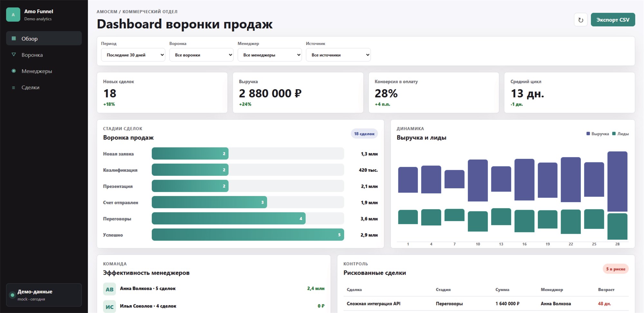Open the Обзор section
The image size is (644, 313).
44,38
